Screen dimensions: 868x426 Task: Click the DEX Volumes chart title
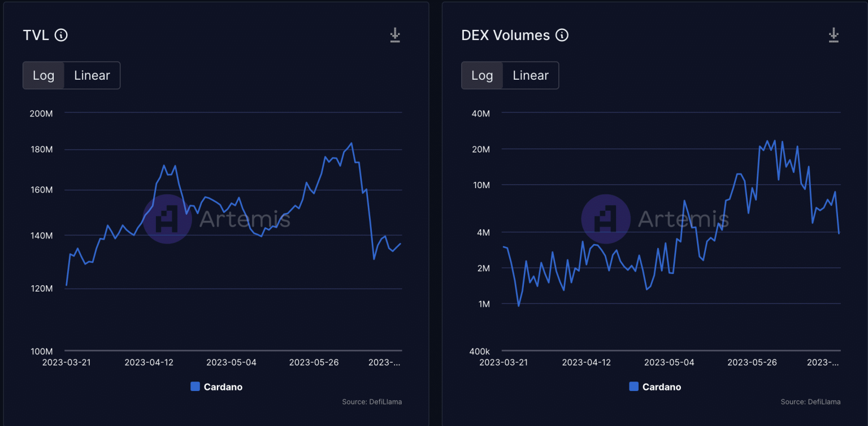coord(505,35)
